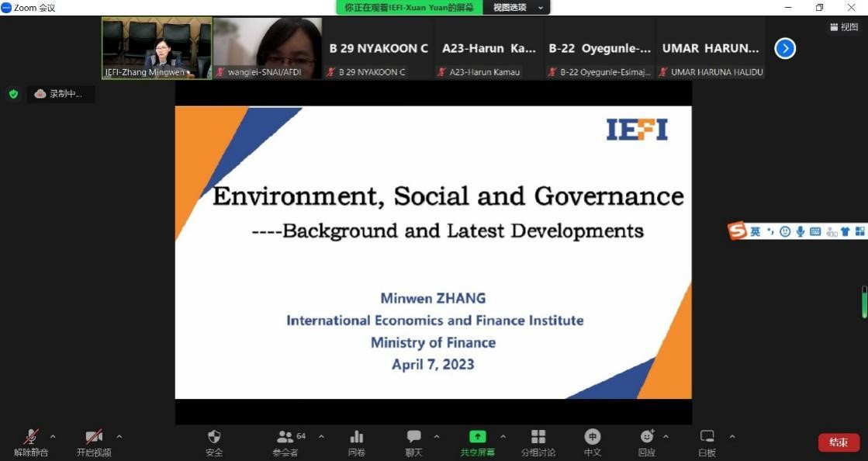This screenshot has width=868, height=461.
Task: Expand video options arrow beside 开启视频
Action: pyautogui.click(x=119, y=436)
